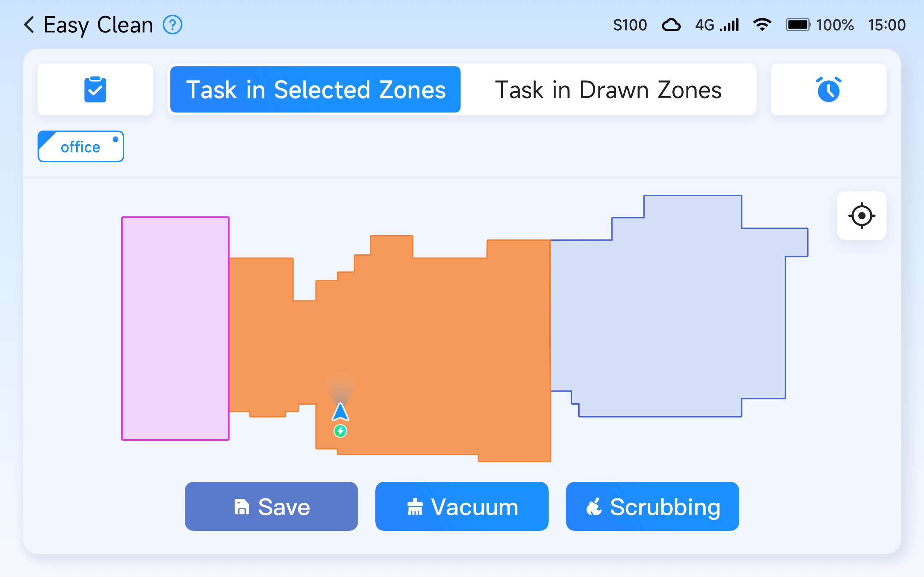Check the cloud connection status icon
Image resolution: width=924 pixels, height=577 pixels.
[x=671, y=25]
